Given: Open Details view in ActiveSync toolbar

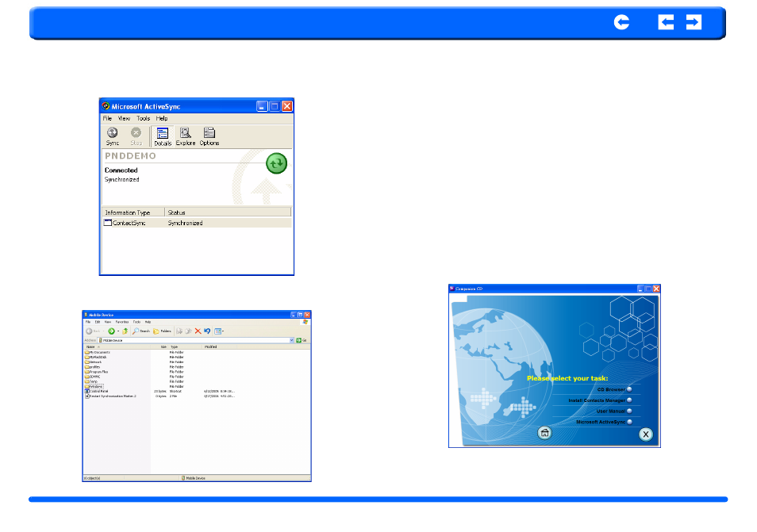Looking at the screenshot, I should [163, 136].
